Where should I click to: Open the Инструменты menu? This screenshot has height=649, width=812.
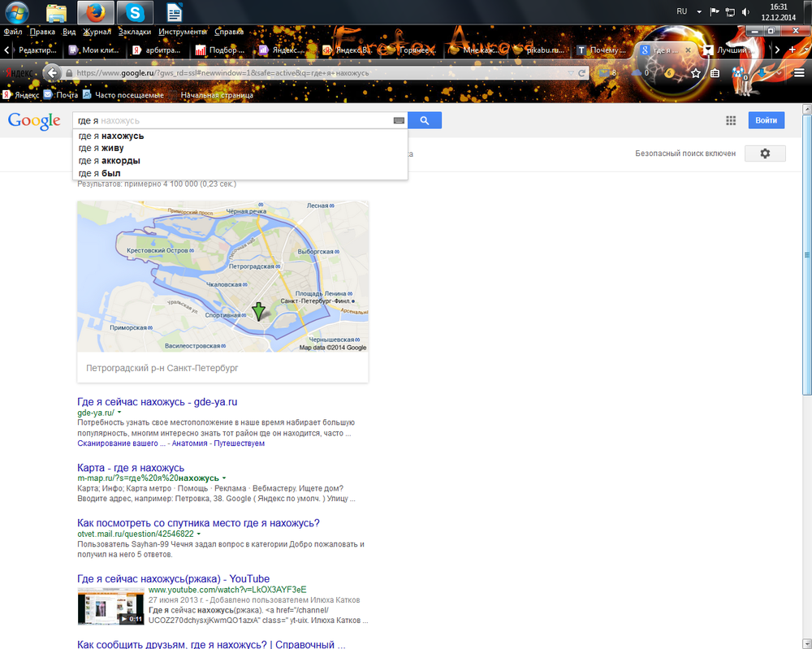pyautogui.click(x=183, y=32)
